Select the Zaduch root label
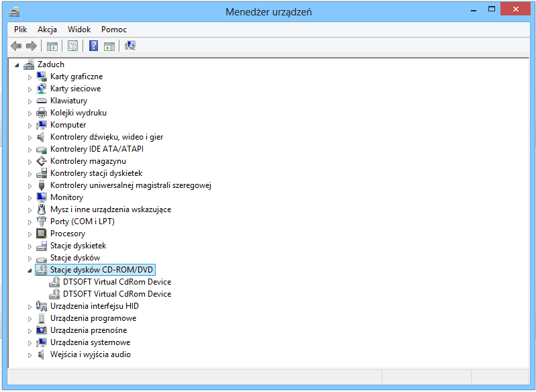The width and height of the screenshot is (536, 392). [x=50, y=64]
